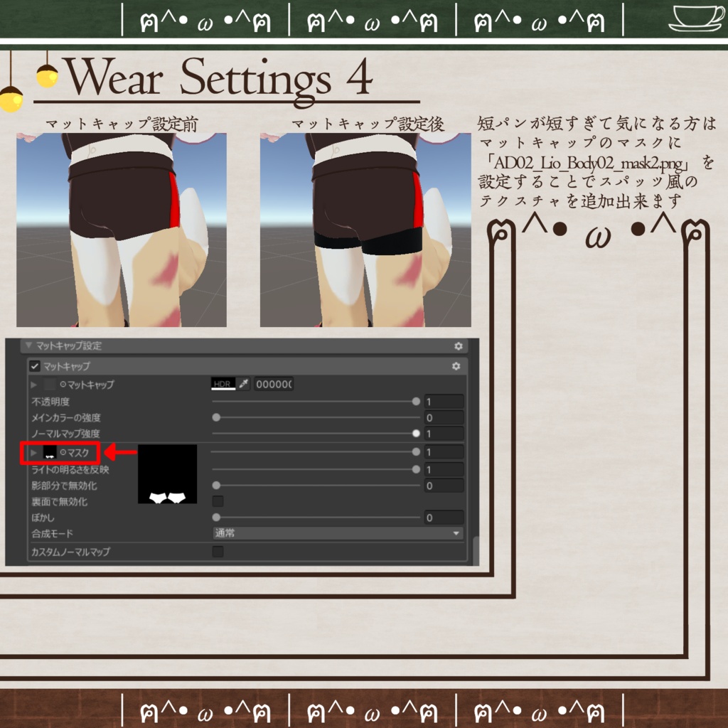Screen dimensions: 728x728
Task: Enable the 裏面で無効化 checkbox
Action: point(218,501)
